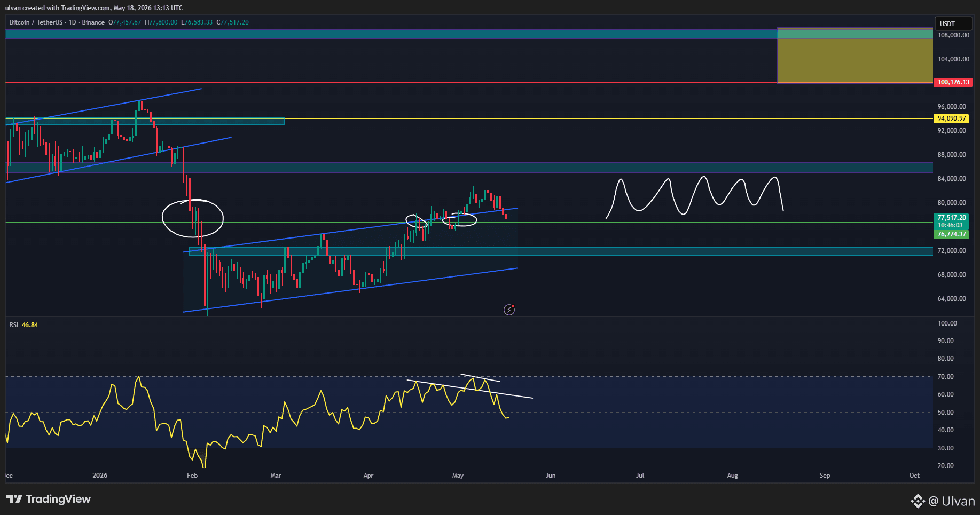Click the RSI 60.00 scale label
The width and height of the screenshot is (980, 515).
point(946,394)
